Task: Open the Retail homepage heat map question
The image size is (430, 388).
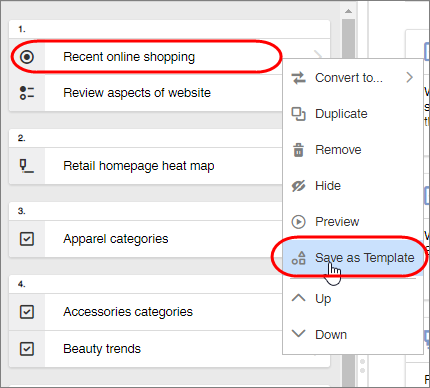Action: pos(139,166)
